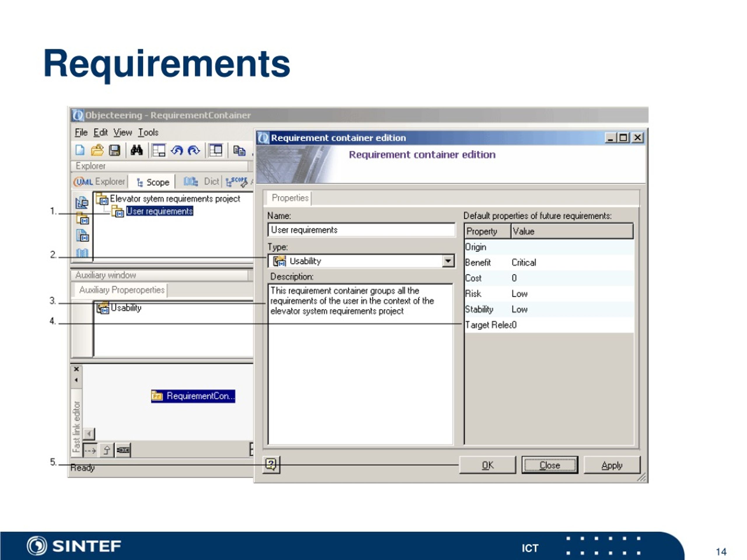Select the Auxiliary Properties tab
The image size is (747, 560).
click(122, 290)
